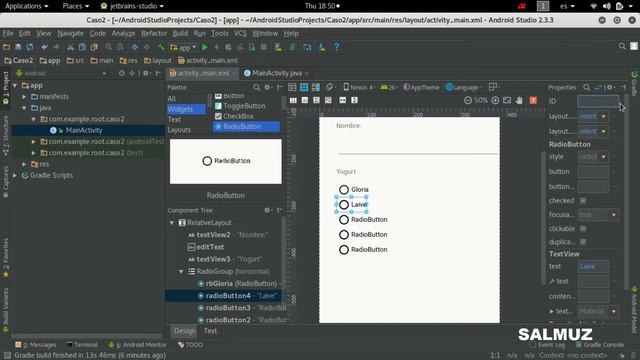Screen dimensions: 640x360
Task: Open the VCS menu
Action: (240, 33)
